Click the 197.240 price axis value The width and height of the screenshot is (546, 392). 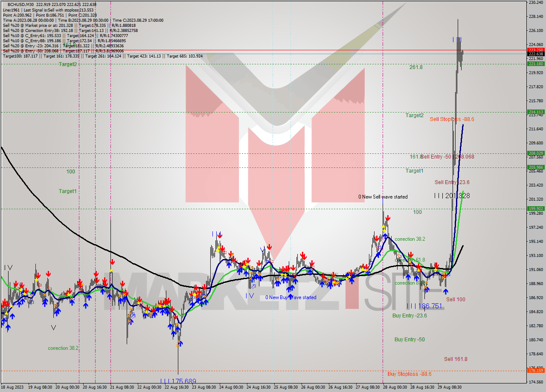click(535, 228)
